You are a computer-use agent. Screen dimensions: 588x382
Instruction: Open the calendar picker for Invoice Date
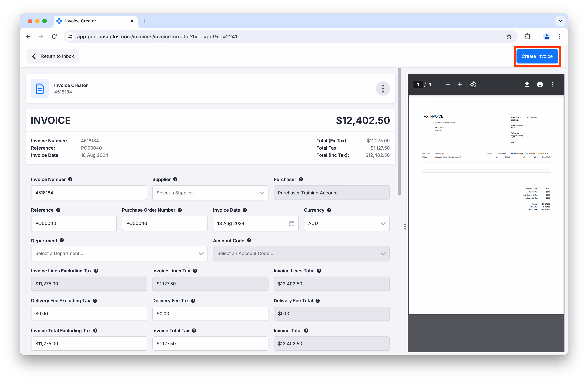click(291, 223)
